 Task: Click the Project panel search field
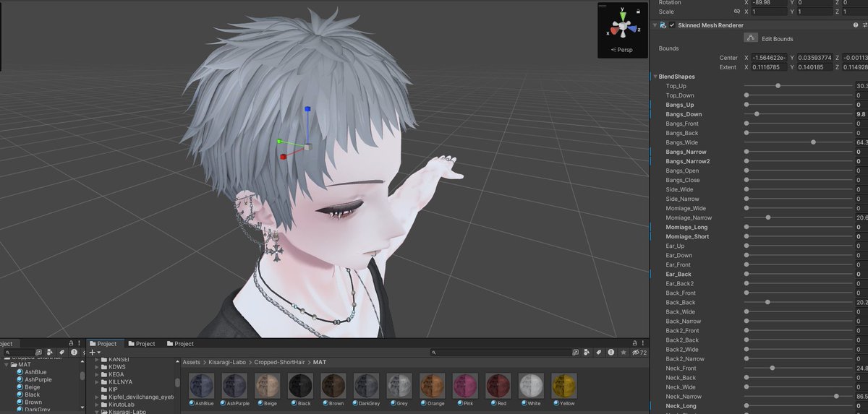point(499,353)
